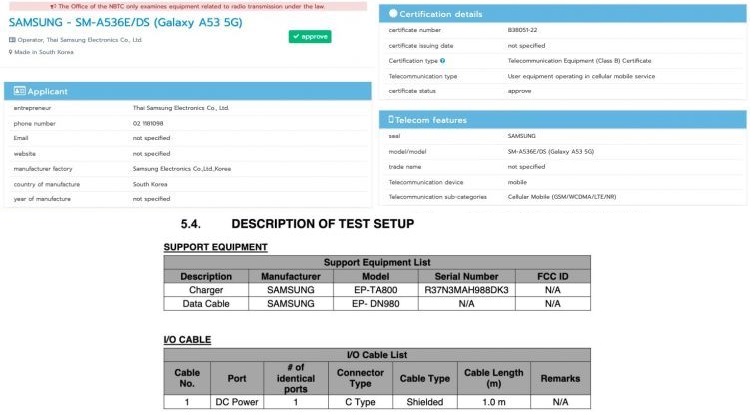Open the SAMSUNG - SM-A536E/DS title link
This screenshot has width=755, height=415.
click(121, 21)
